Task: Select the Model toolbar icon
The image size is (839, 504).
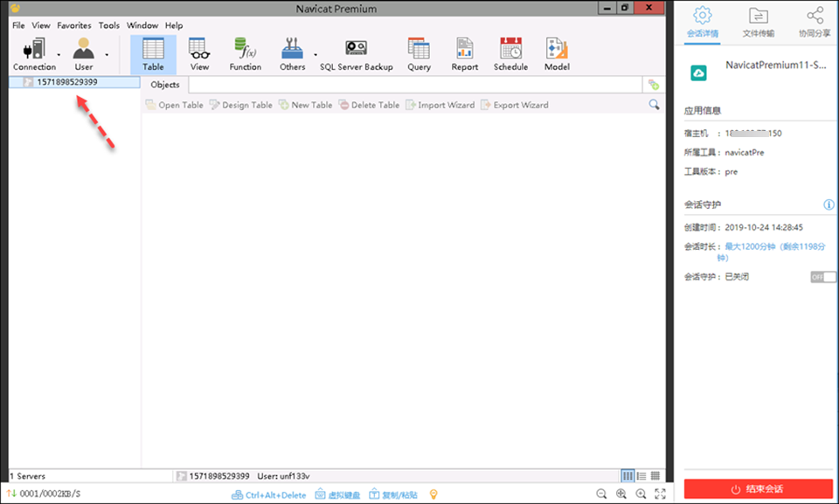Action: pyautogui.click(x=557, y=54)
